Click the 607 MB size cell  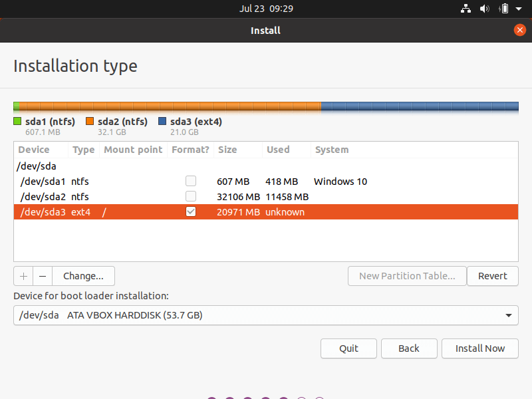pyautogui.click(x=233, y=182)
